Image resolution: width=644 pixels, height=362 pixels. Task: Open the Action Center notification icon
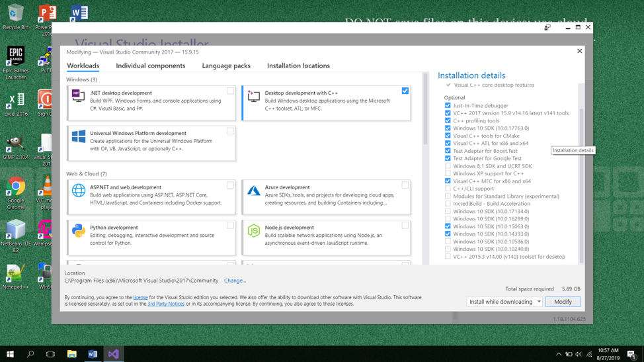pos(631,354)
